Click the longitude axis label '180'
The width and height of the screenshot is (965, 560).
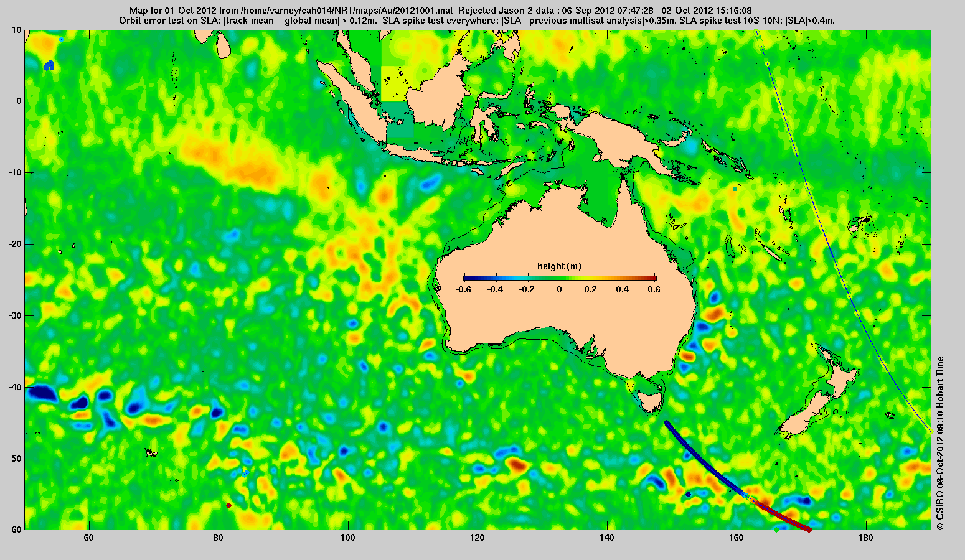866,538
